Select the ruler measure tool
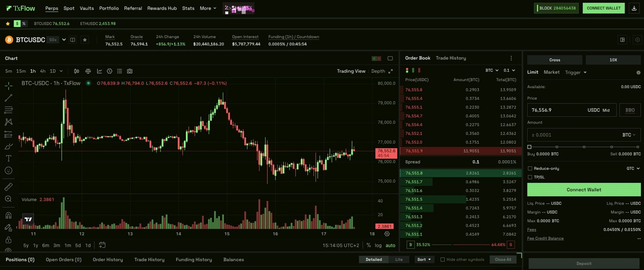The height and width of the screenshot is (270, 644). click(x=9, y=187)
